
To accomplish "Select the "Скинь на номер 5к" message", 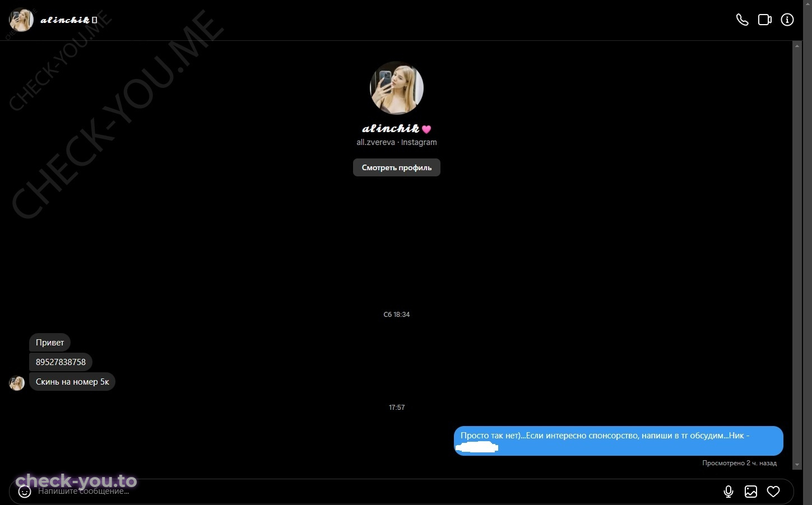I will 72,382.
